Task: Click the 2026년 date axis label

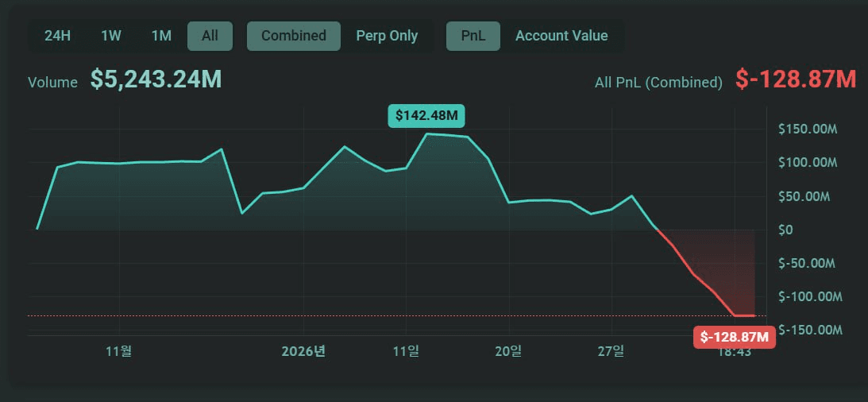Action: pyautogui.click(x=303, y=351)
